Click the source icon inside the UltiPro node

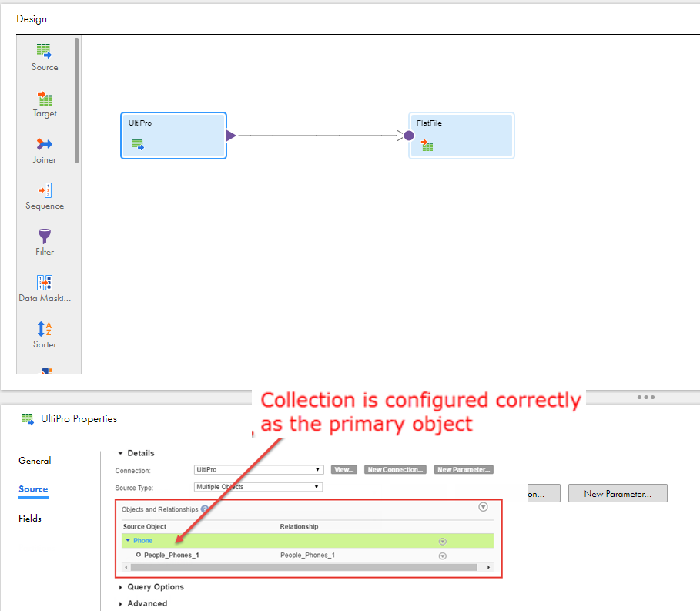(138, 144)
